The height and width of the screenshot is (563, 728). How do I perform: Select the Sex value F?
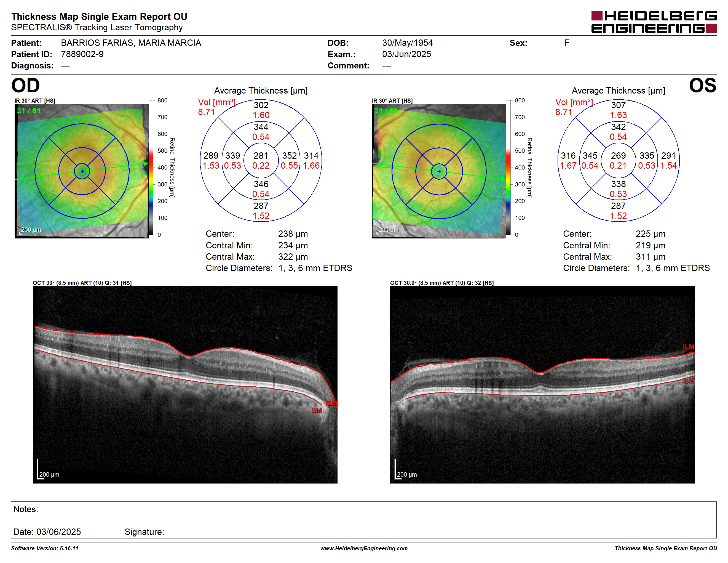pos(567,43)
